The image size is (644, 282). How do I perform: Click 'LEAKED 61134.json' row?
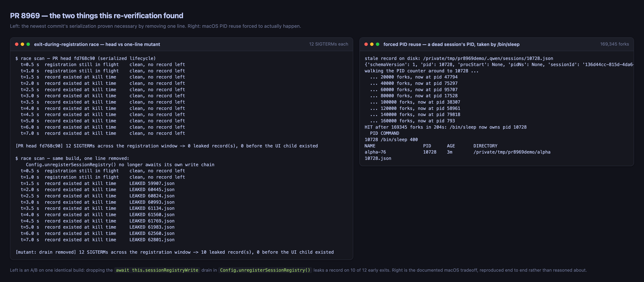(98, 208)
